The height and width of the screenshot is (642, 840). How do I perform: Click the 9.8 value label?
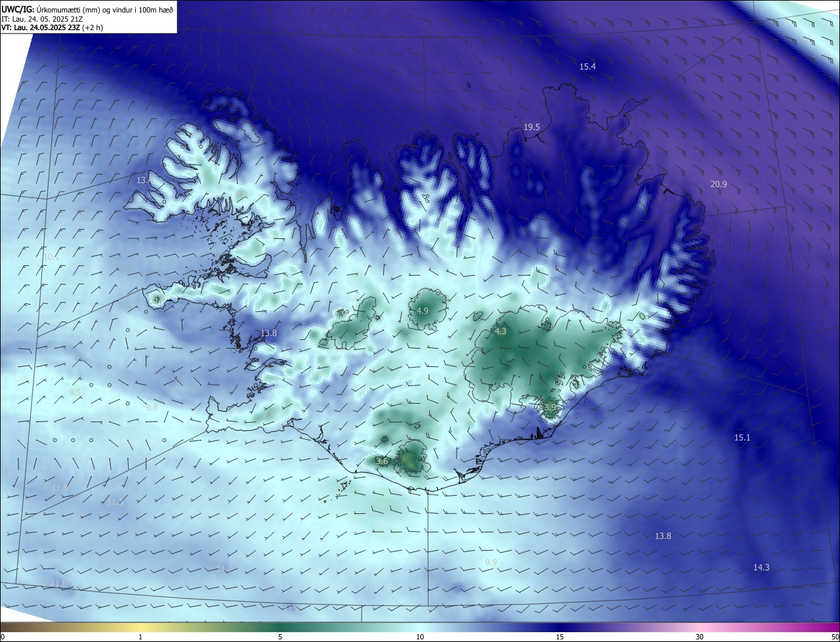click(x=152, y=407)
